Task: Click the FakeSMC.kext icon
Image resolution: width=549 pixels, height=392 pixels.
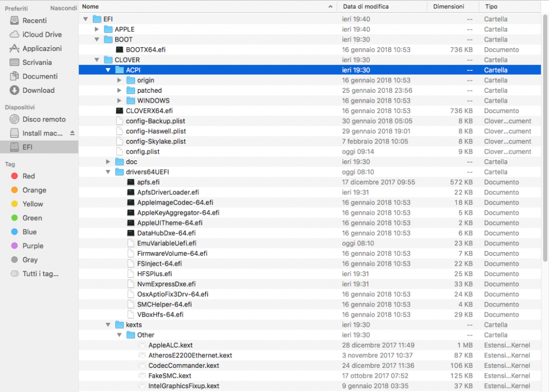Action: [142, 376]
